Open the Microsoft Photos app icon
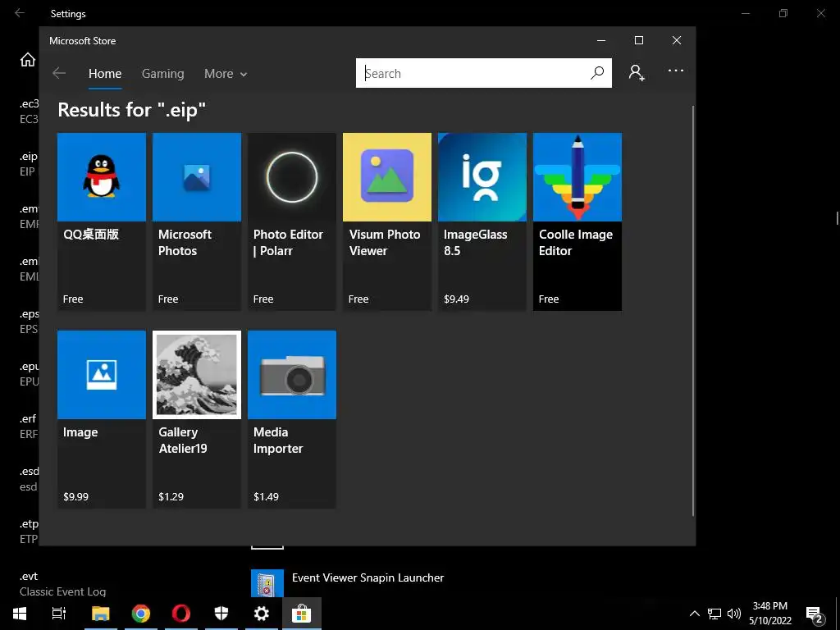The width and height of the screenshot is (840, 630). coord(197,177)
